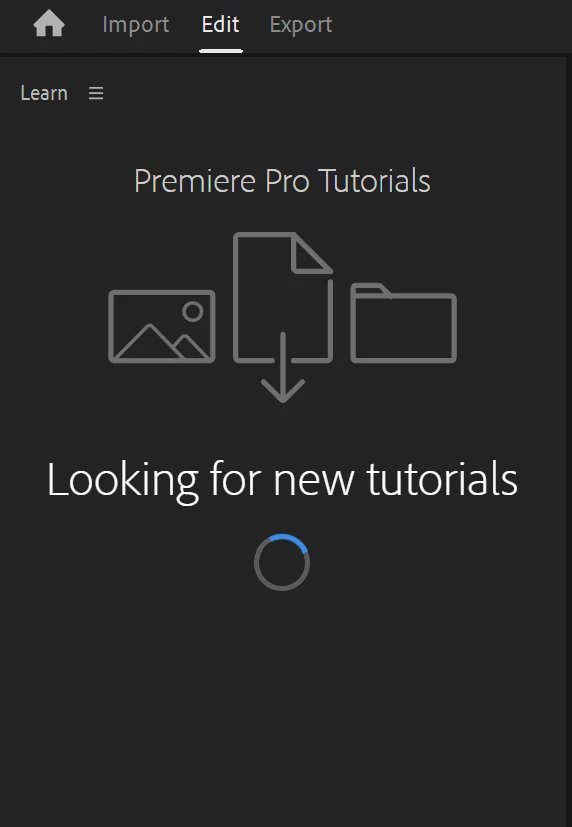This screenshot has height=827, width=572.
Task: Click the folded corner of the document icon
Action: [311, 254]
